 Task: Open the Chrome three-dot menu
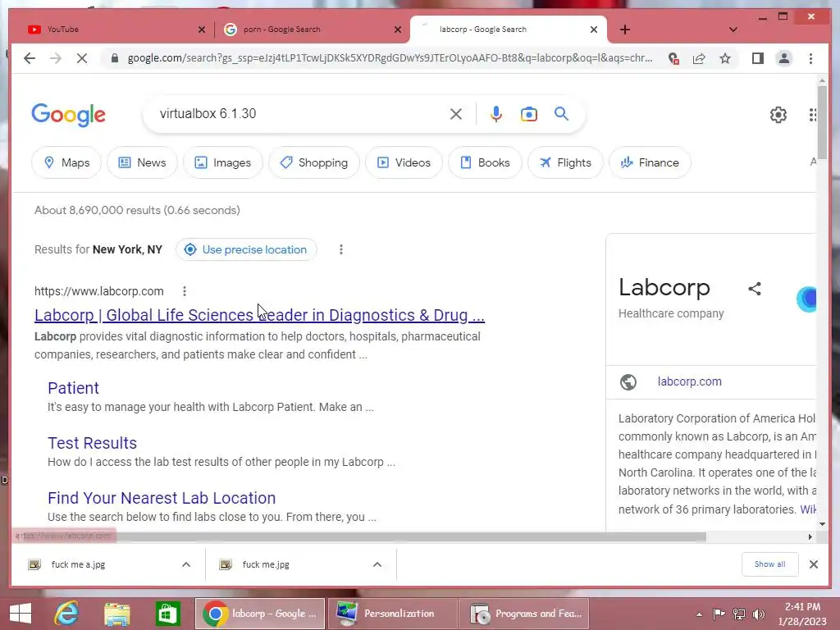[x=810, y=58]
